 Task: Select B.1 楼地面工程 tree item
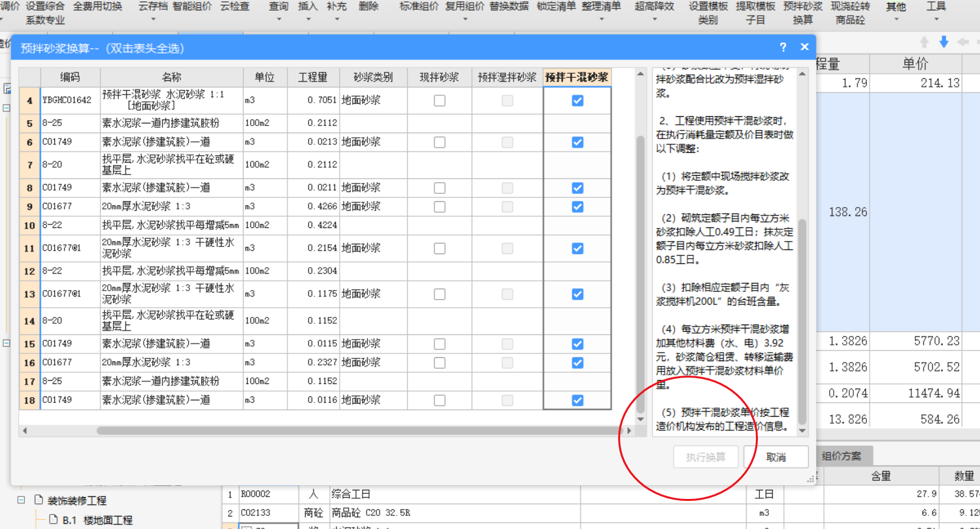pos(98,520)
